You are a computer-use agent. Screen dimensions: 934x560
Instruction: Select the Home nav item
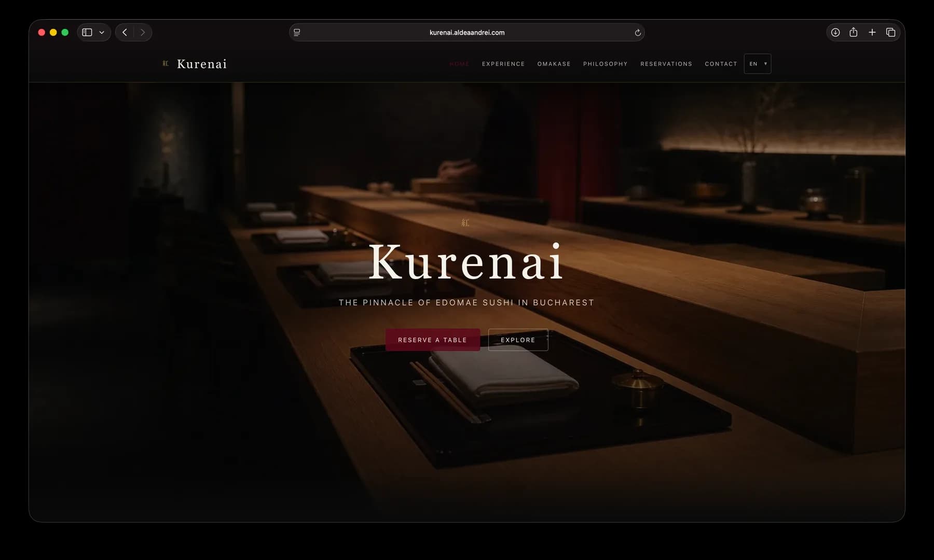point(459,64)
